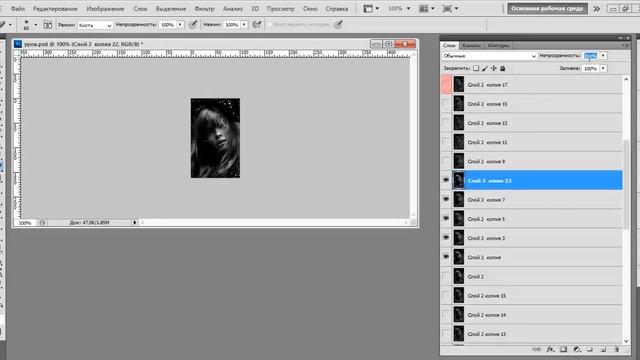Click the Заливка 100% input field
This screenshot has height=360, width=640.
click(591, 69)
